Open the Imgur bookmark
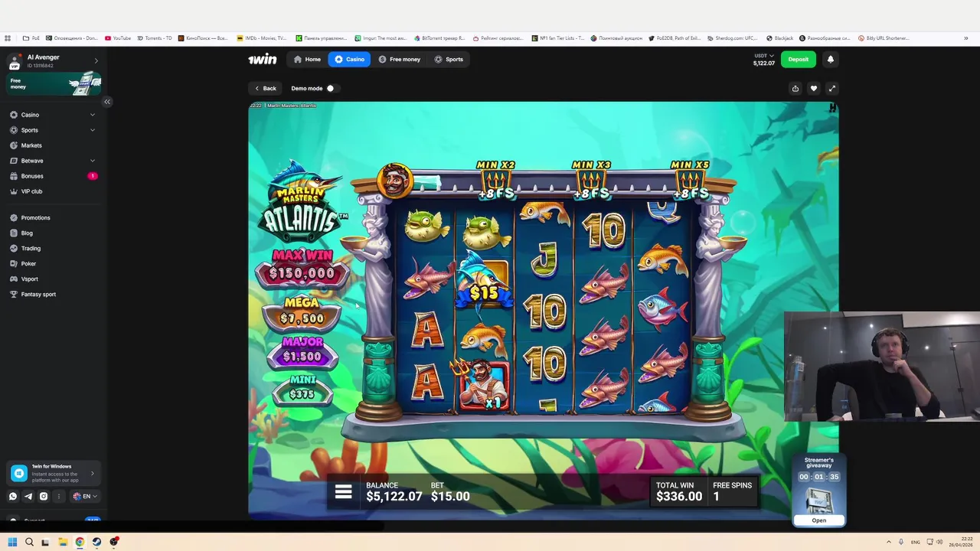 tap(381, 37)
